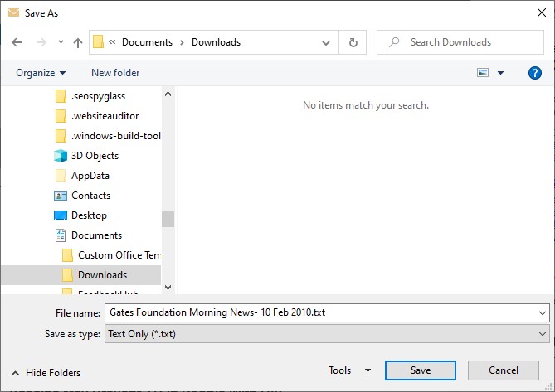The height and width of the screenshot is (392, 555).
Task: Go back using the Back arrow
Action: point(17,42)
